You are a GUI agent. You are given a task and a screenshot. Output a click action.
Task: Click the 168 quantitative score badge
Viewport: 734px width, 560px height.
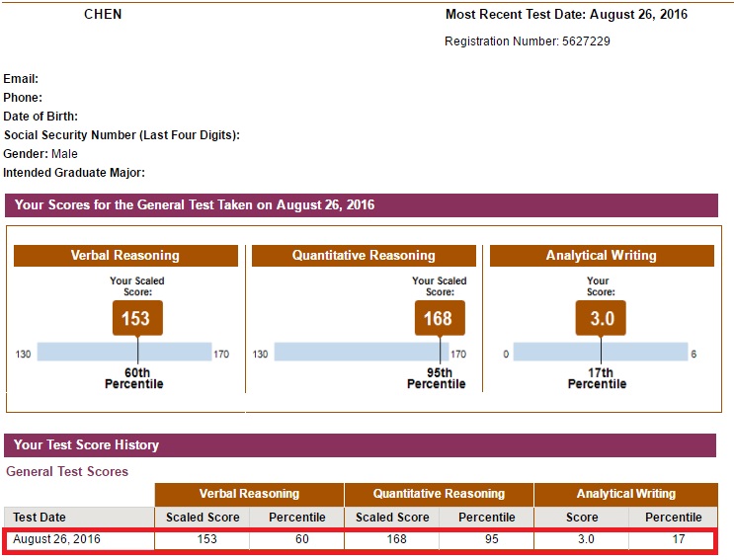(440, 318)
